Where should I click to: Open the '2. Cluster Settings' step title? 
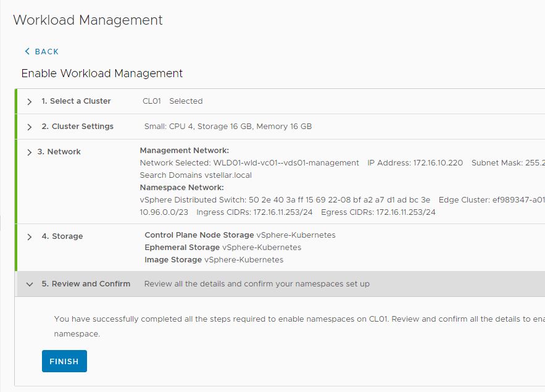coord(77,127)
